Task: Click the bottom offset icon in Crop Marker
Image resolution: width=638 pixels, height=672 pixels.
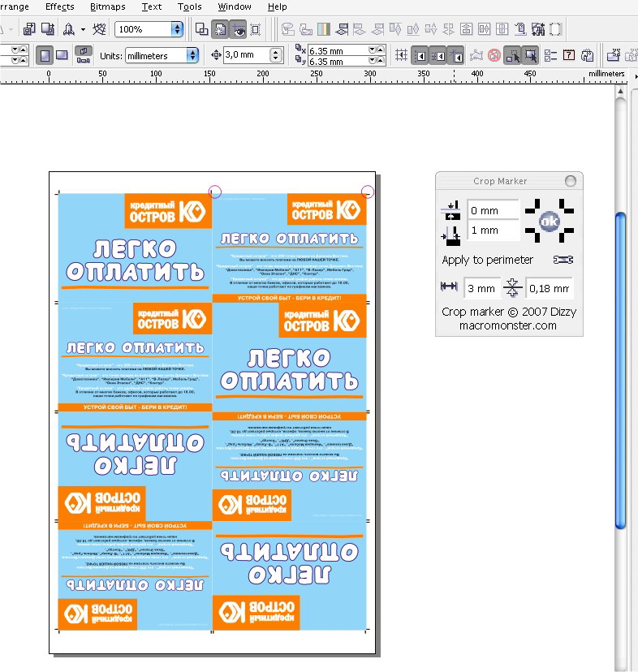Action: click(x=450, y=236)
